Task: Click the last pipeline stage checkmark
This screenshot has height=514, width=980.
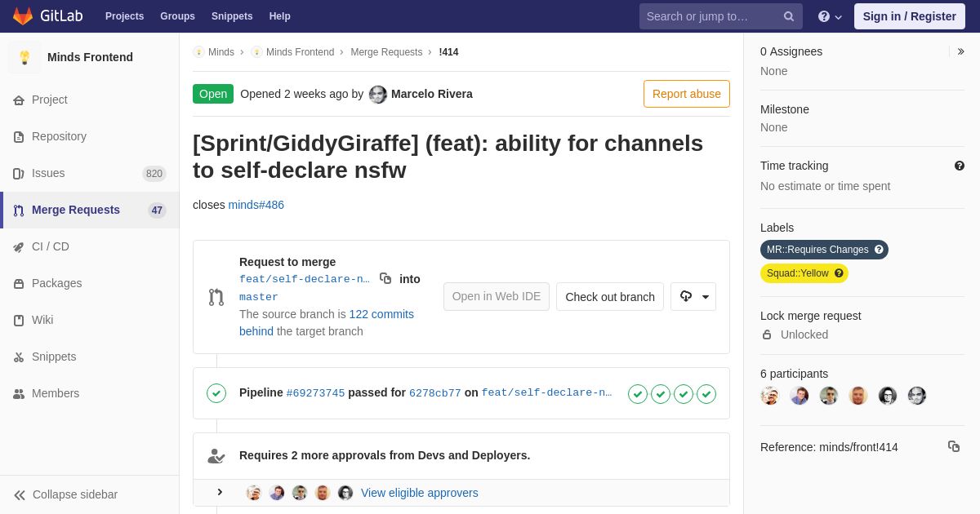Action: point(706,394)
